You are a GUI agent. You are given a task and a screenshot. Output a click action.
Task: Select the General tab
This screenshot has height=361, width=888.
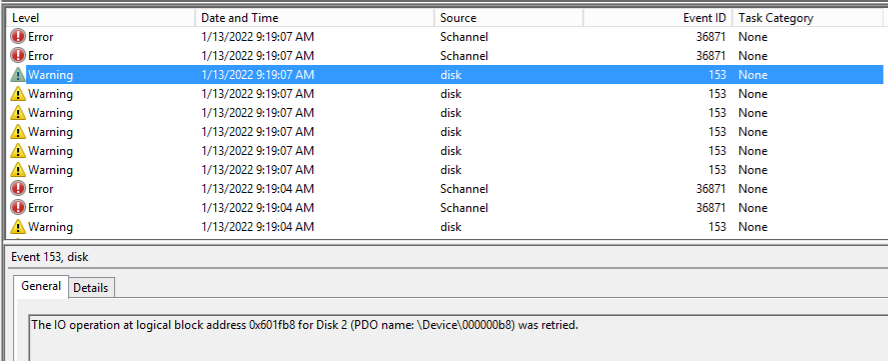point(41,286)
